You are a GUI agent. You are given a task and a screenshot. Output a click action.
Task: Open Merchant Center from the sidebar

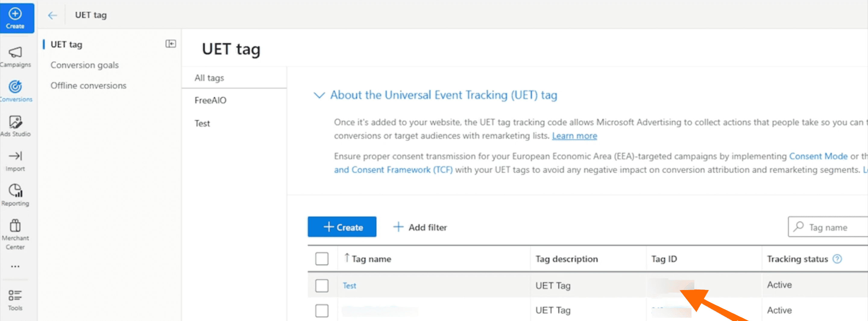(15, 235)
